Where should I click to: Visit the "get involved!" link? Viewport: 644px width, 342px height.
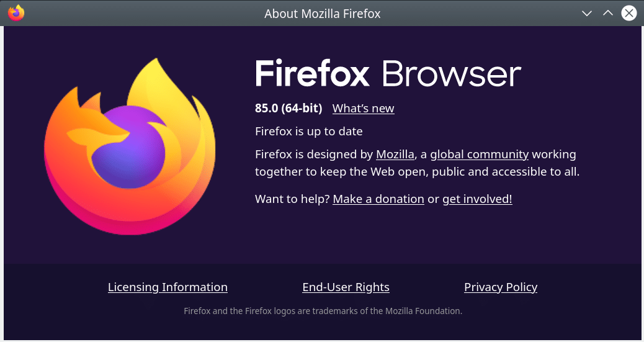point(477,199)
